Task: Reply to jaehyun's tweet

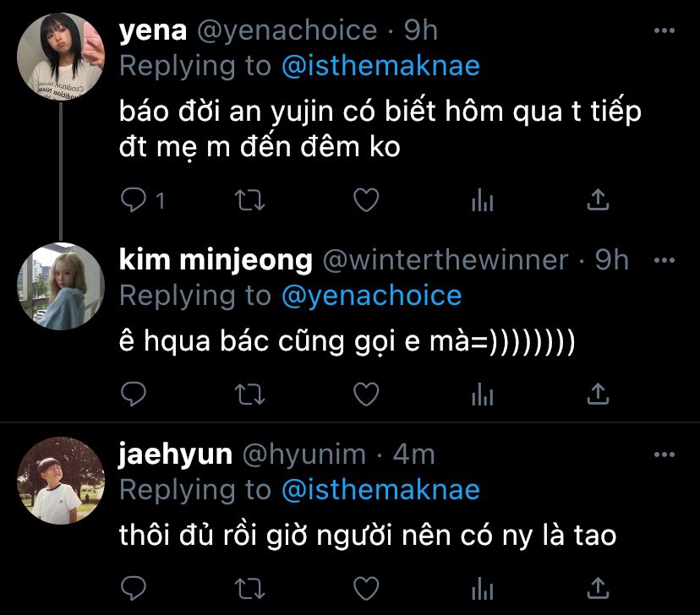Action: coord(134,587)
